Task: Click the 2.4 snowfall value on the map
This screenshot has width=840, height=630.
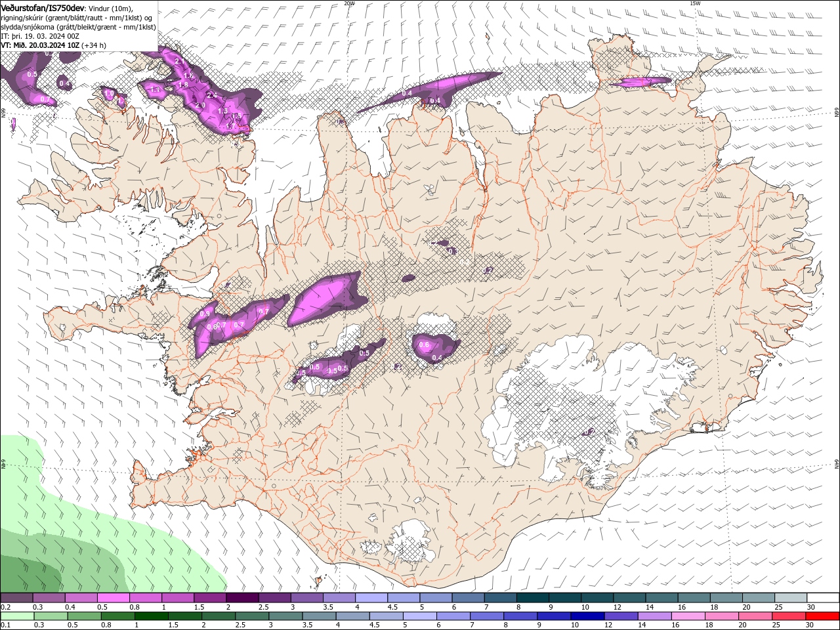Action: (x=211, y=95)
